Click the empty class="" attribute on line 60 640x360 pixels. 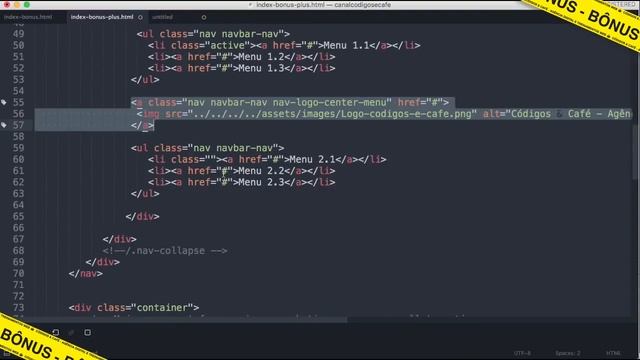[194, 159]
